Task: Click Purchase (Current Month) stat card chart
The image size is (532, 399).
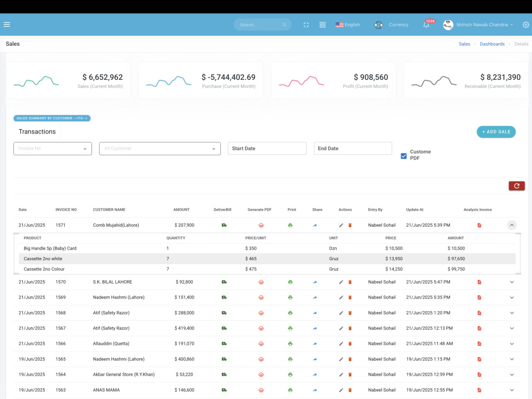Action: click(x=169, y=81)
